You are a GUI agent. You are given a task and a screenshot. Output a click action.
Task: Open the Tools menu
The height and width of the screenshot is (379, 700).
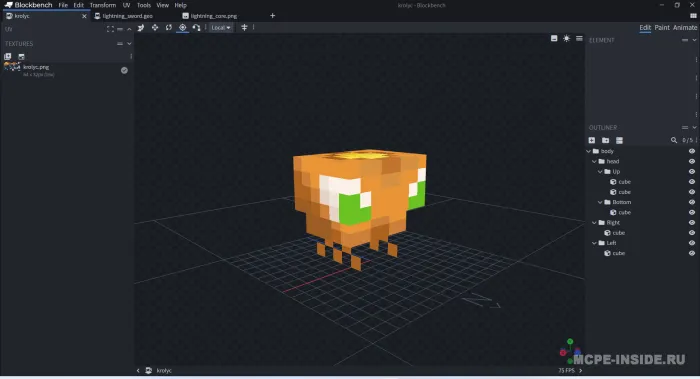click(x=144, y=5)
